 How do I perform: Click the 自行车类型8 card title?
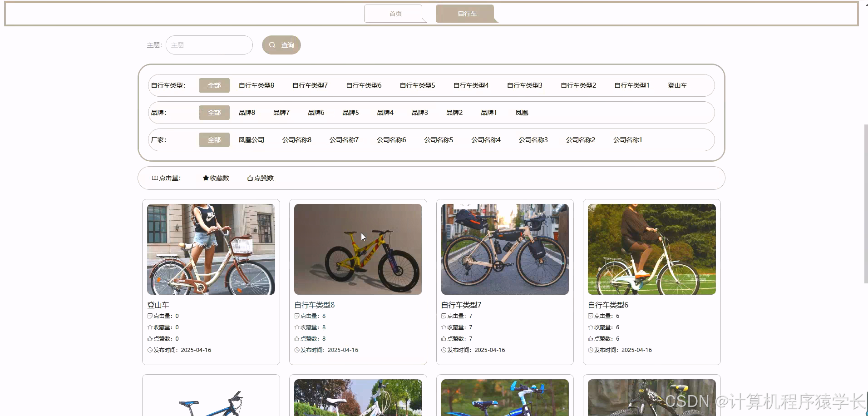point(315,305)
